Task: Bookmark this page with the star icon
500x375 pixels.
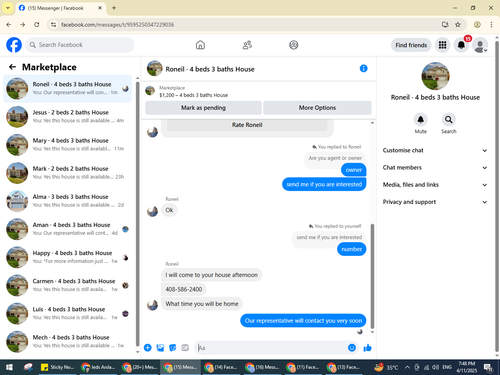Action: 458,24
